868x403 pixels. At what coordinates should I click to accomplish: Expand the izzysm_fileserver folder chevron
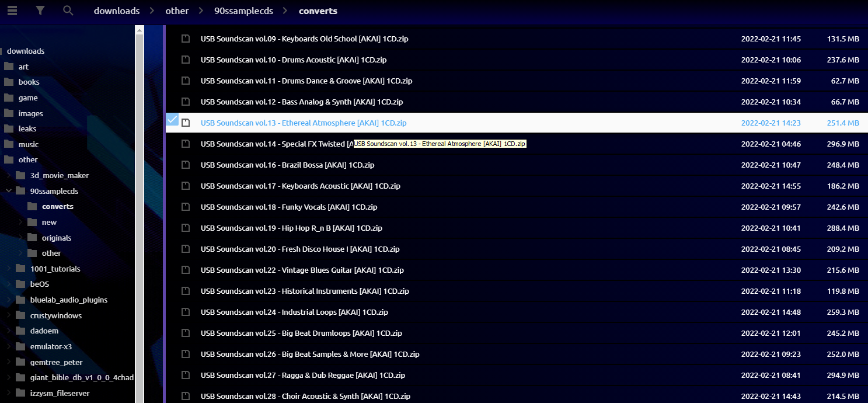(x=9, y=393)
